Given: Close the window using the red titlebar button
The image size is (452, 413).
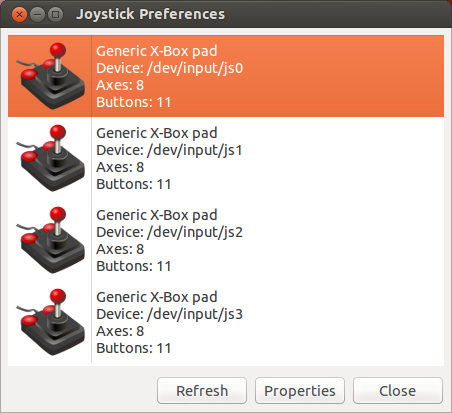Looking at the screenshot, I should pyautogui.click(x=19, y=15).
